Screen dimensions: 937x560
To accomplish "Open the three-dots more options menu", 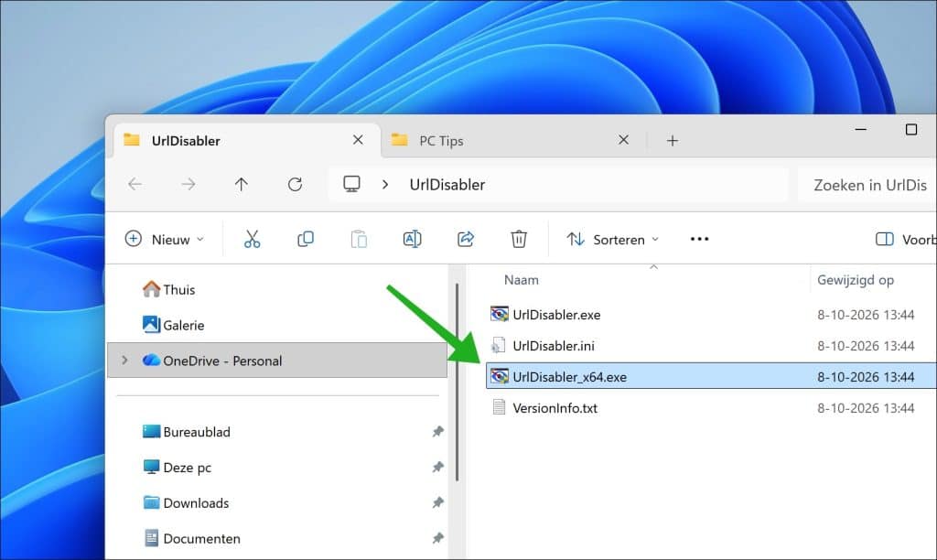I will tap(699, 239).
